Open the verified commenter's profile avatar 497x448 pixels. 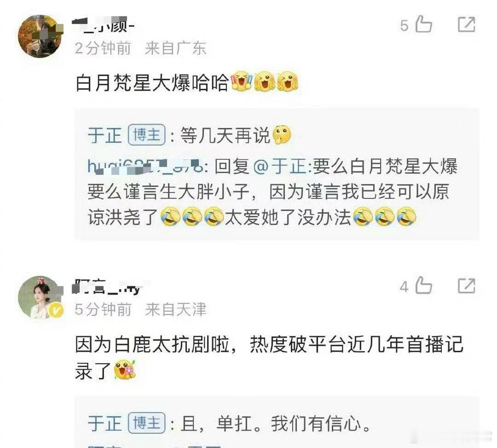40,297
